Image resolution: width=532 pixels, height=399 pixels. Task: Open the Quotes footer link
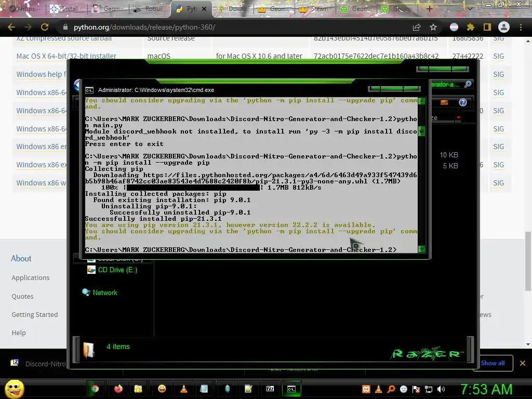[22, 296]
